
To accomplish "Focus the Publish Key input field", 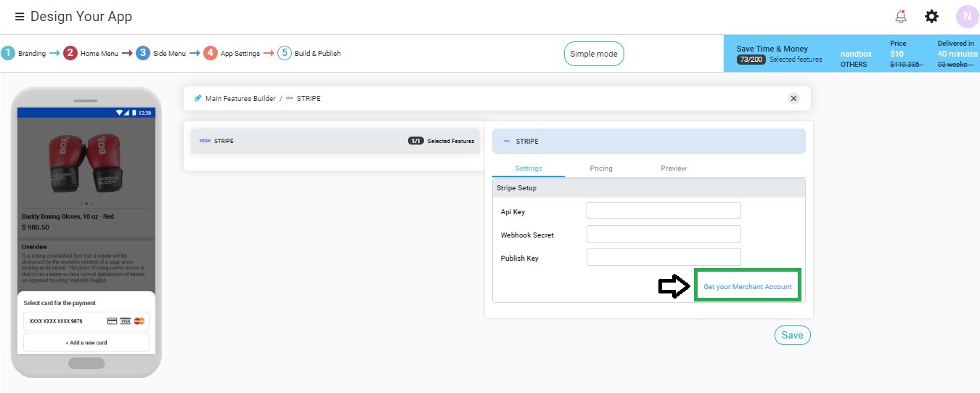I will coord(663,257).
